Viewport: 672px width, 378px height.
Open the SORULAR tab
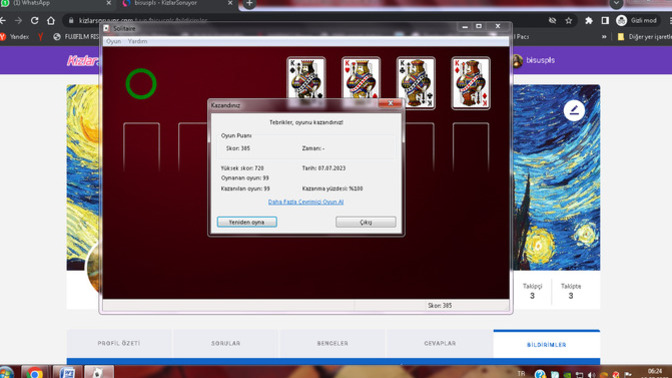coord(225,343)
